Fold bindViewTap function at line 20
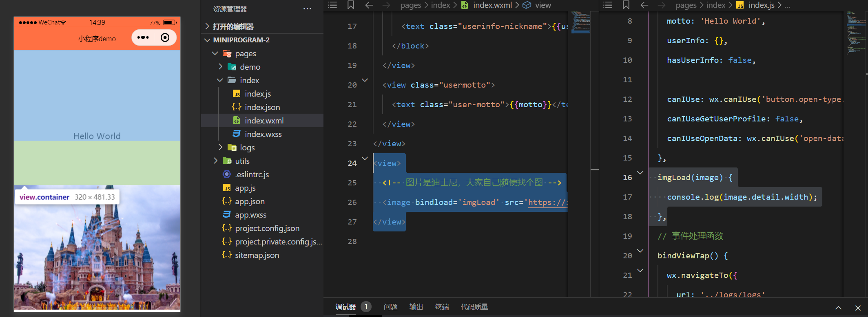 pyautogui.click(x=640, y=251)
